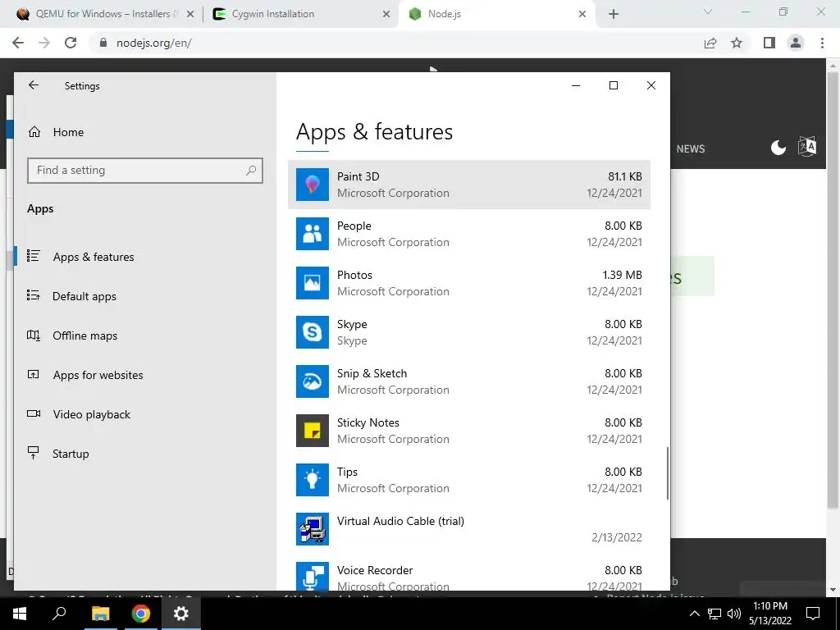Click the taskbar search magnifier
The image size is (840, 630).
coord(59,613)
